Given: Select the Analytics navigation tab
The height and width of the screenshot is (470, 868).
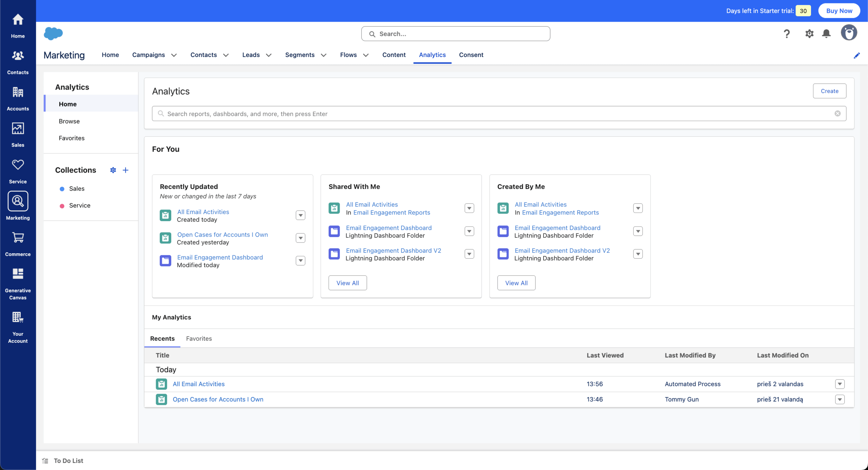Looking at the screenshot, I should [432, 55].
